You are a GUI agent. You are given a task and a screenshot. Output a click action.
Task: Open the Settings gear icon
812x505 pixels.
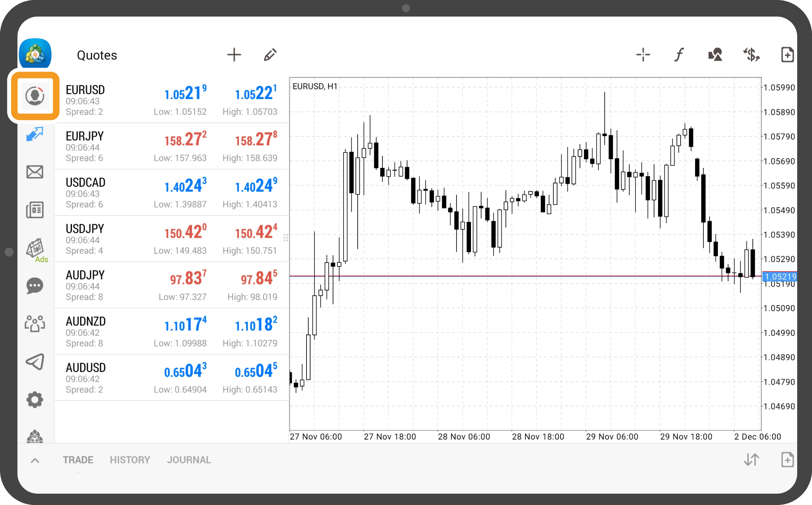[x=35, y=399]
